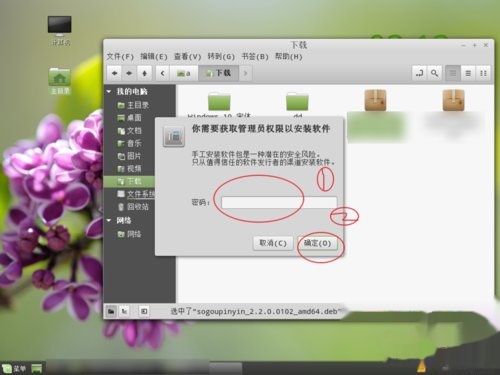Open the Computer desktop icon
Viewport: 500px width, 375px height.
[x=60, y=26]
